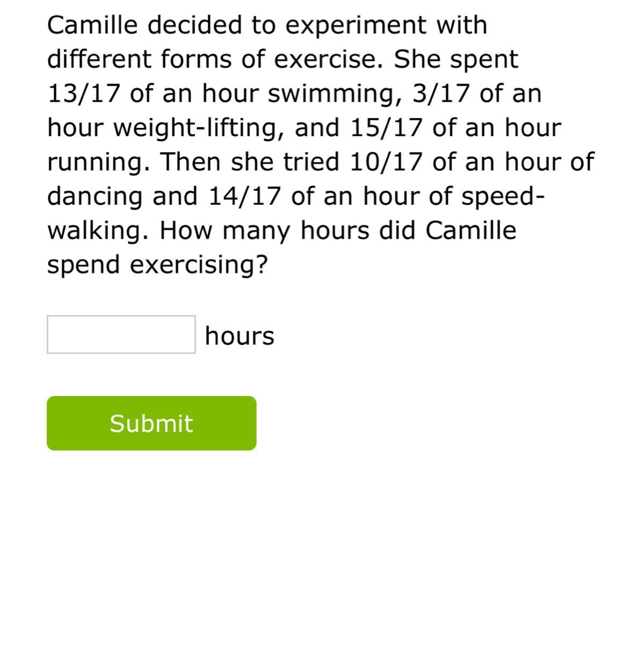Viewport: 644px width, 645px height.
Task: Click the word "different" in the second line
Action: pyautogui.click(x=100, y=59)
